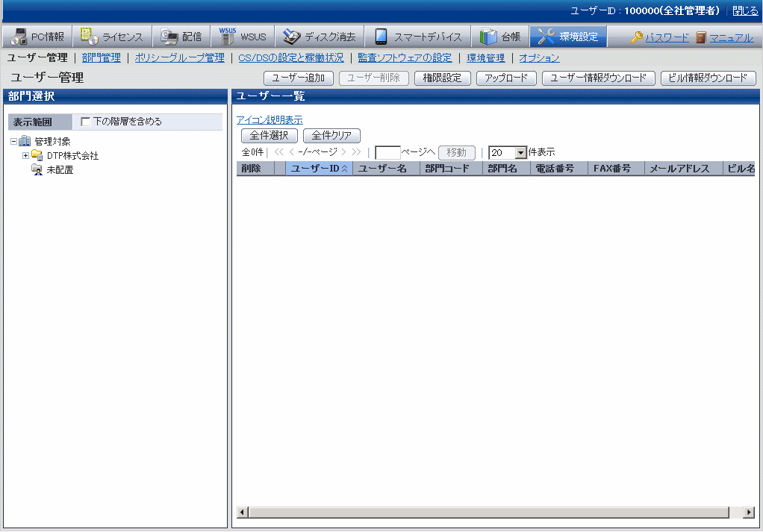Click the スマートデバイス phone icon
The width and height of the screenshot is (763, 532).
tap(381, 37)
